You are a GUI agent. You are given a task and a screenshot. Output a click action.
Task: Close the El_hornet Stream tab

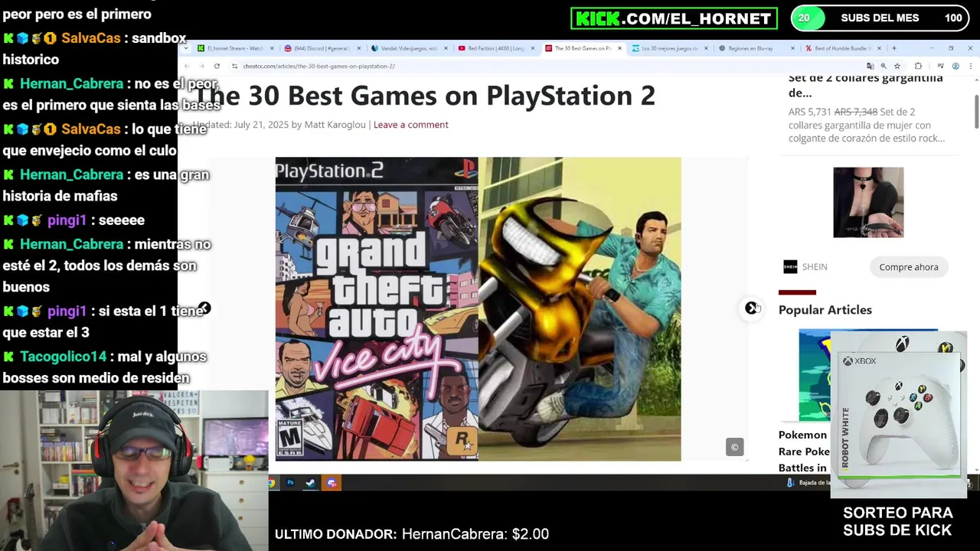272,48
